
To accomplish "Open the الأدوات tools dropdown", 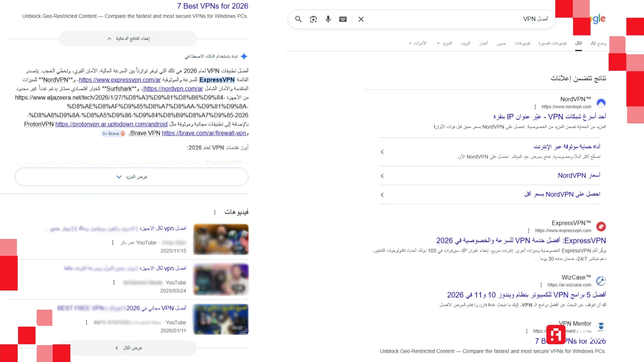I will pyautogui.click(x=418, y=43).
